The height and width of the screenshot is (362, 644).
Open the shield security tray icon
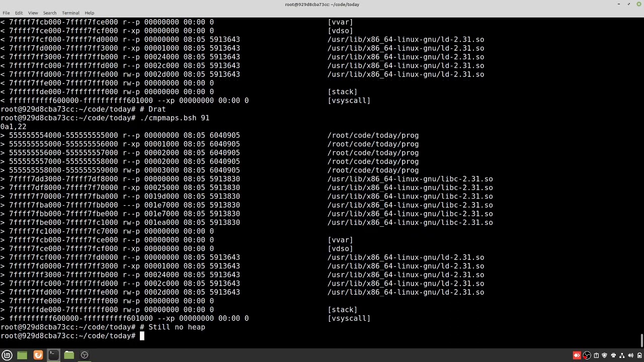(x=605, y=355)
